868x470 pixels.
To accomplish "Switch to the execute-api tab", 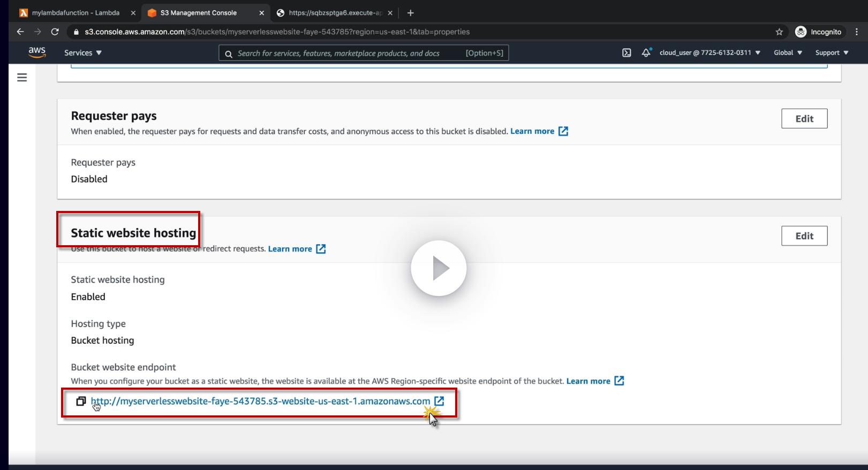I will (335, 13).
